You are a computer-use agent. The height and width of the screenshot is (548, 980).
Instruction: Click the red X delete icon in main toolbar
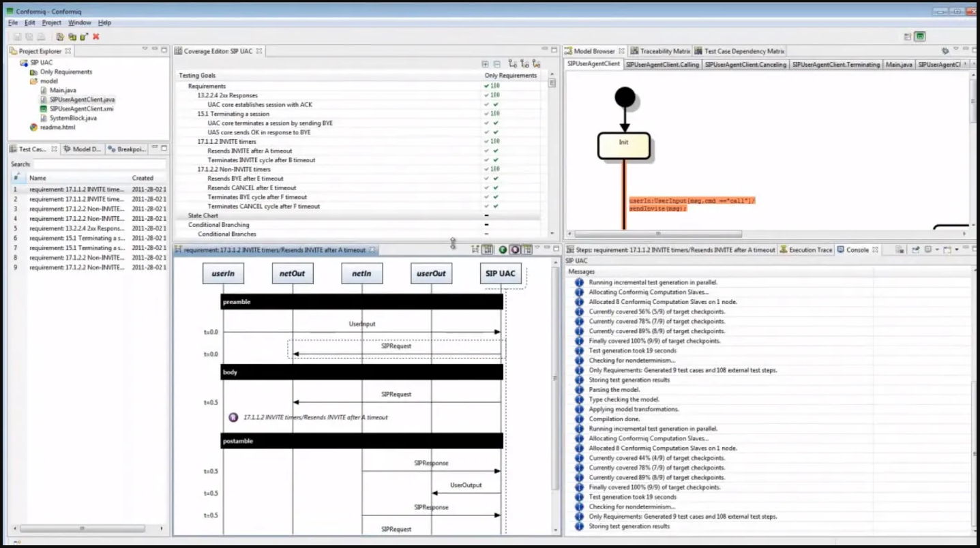[x=96, y=37]
